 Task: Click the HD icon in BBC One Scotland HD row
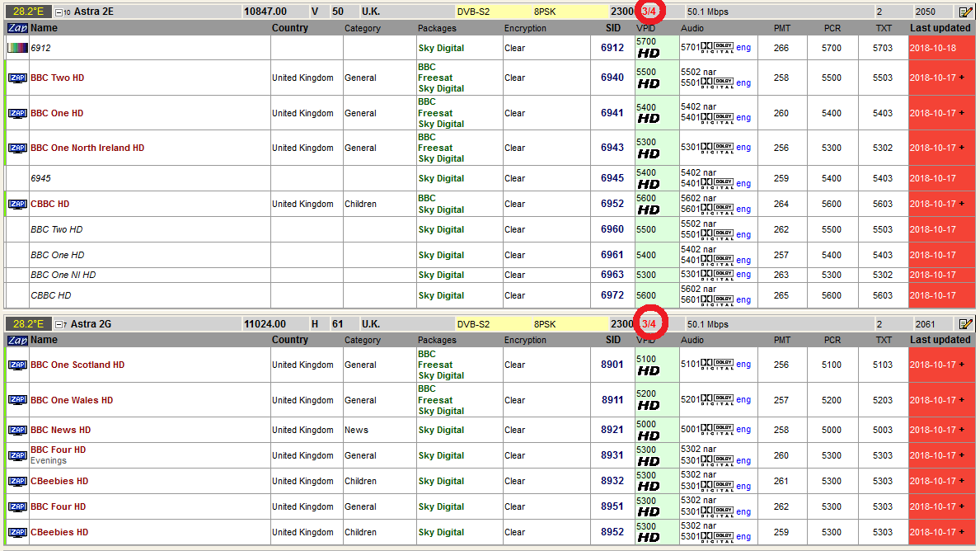point(649,371)
